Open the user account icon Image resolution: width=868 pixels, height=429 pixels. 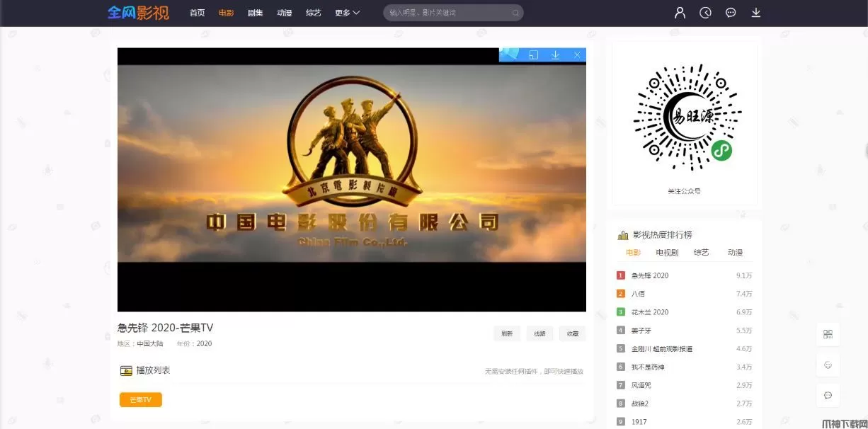[x=679, y=12]
